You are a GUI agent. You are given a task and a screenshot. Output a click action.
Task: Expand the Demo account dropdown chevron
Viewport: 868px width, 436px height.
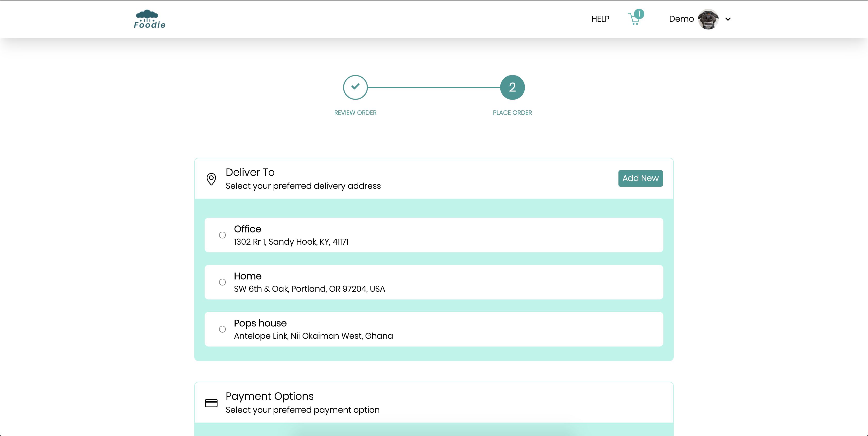tap(728, 19)
